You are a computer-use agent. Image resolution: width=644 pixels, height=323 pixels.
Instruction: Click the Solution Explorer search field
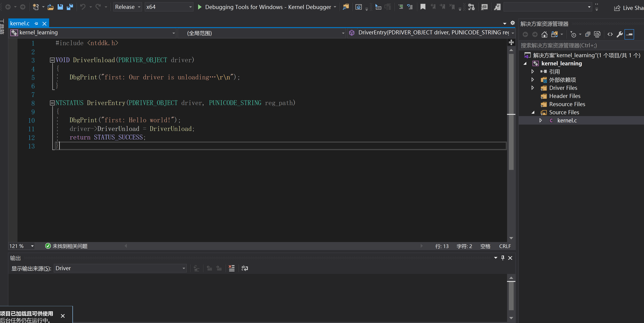tap(581, 46)
